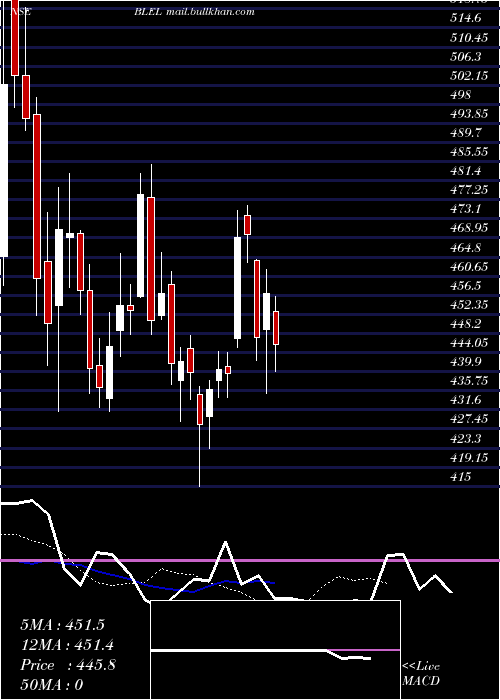Click the 468.95 price level
This screenshot has width=500, height=700.
[469, 228]
